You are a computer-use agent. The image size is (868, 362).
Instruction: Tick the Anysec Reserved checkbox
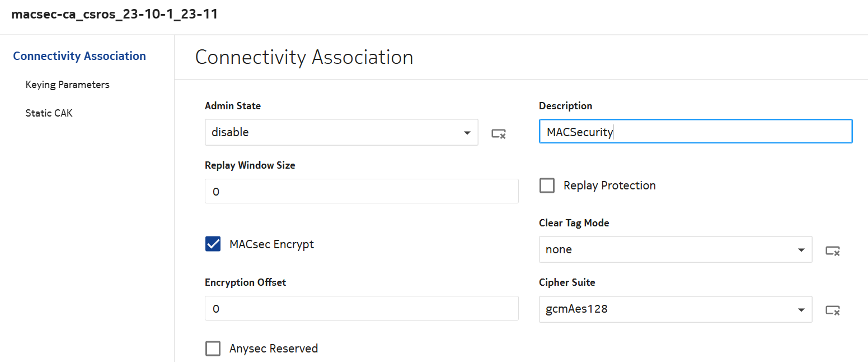click(x=213, y=349)
